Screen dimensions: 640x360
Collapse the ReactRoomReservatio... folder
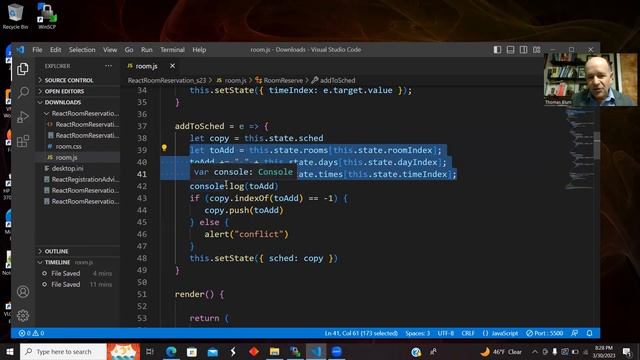[82, 113]
